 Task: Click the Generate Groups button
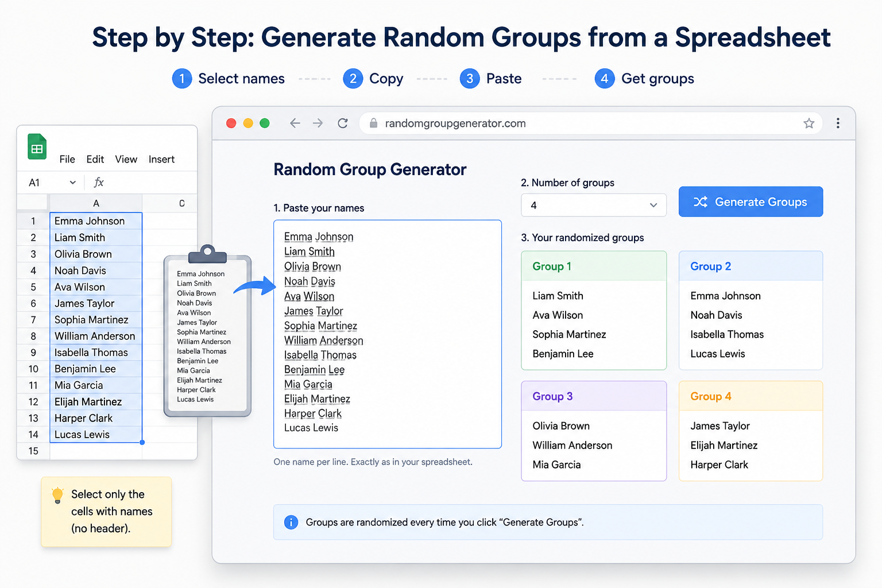[751, 202]
